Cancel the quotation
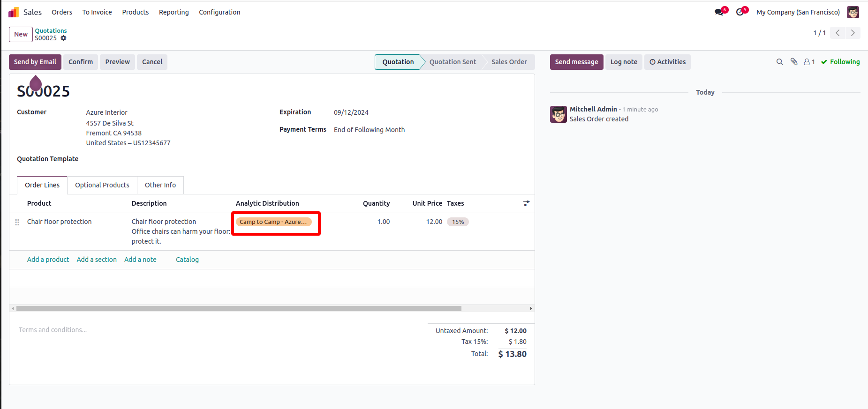The width and height of the screenshot is (868, 409). [x=152, y=62]
